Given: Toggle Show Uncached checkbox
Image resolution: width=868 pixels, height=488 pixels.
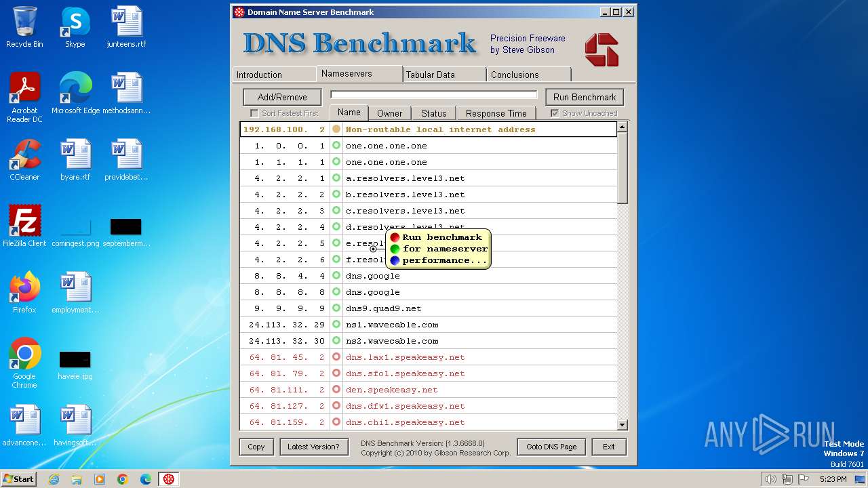Looking at the screenshot, I should (555, 113).
